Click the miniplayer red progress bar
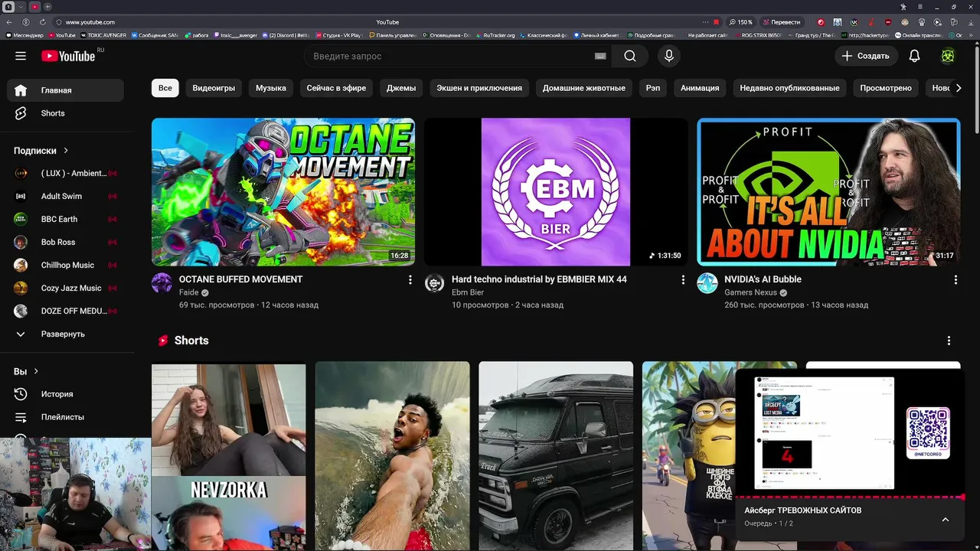This screenshot has height=551, width=980. (x=850, y=497)
